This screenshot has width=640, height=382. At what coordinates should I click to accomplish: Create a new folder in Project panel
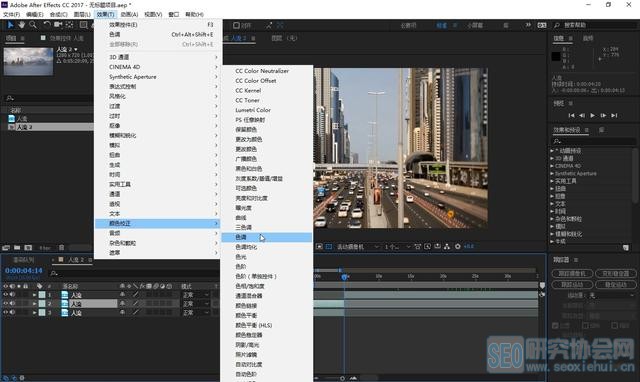point(17,248)
